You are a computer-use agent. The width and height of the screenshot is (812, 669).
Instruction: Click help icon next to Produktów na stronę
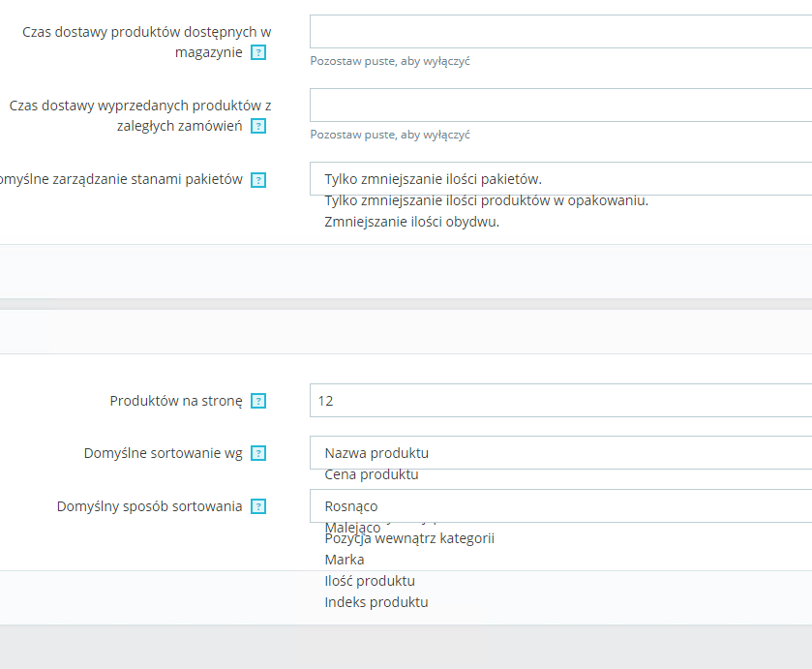tap(258, 401)
